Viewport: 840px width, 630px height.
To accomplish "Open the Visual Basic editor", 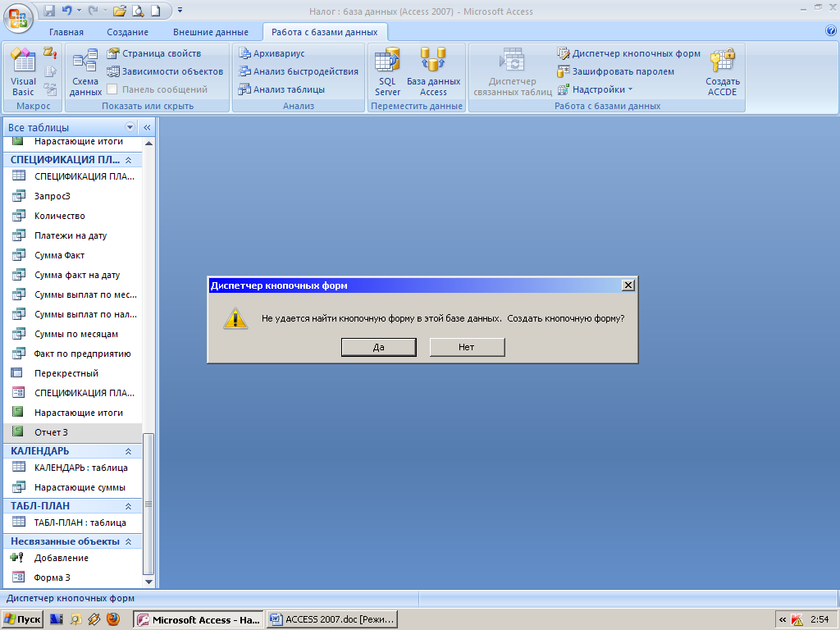I will click(23, 72).
